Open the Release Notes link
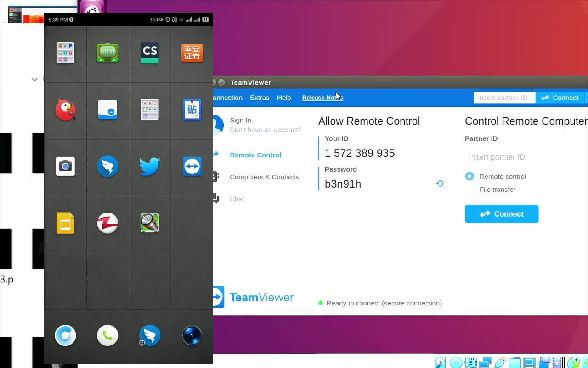The height and width of the screenshot is (368, 588). 322,98
